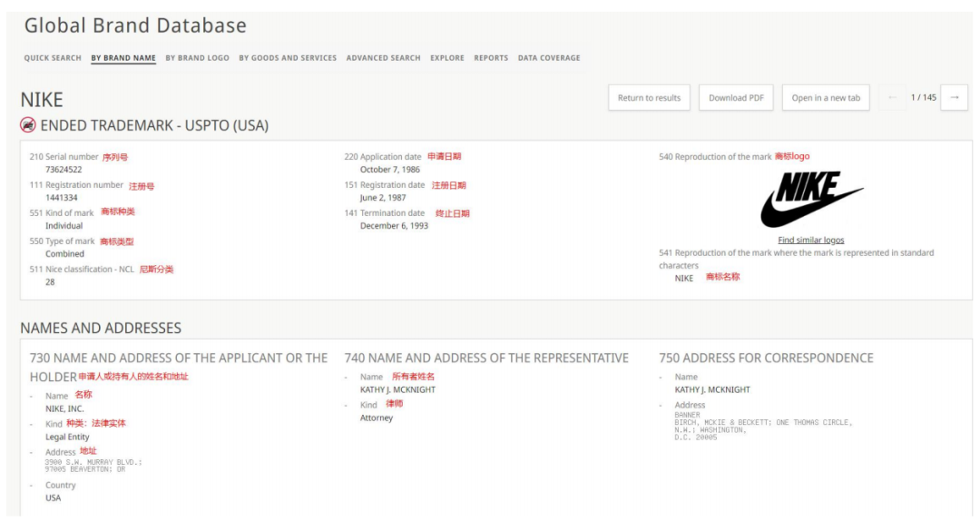Click the 540 Reproduction of the mark label
980x531 pixels.
[715, 157]
